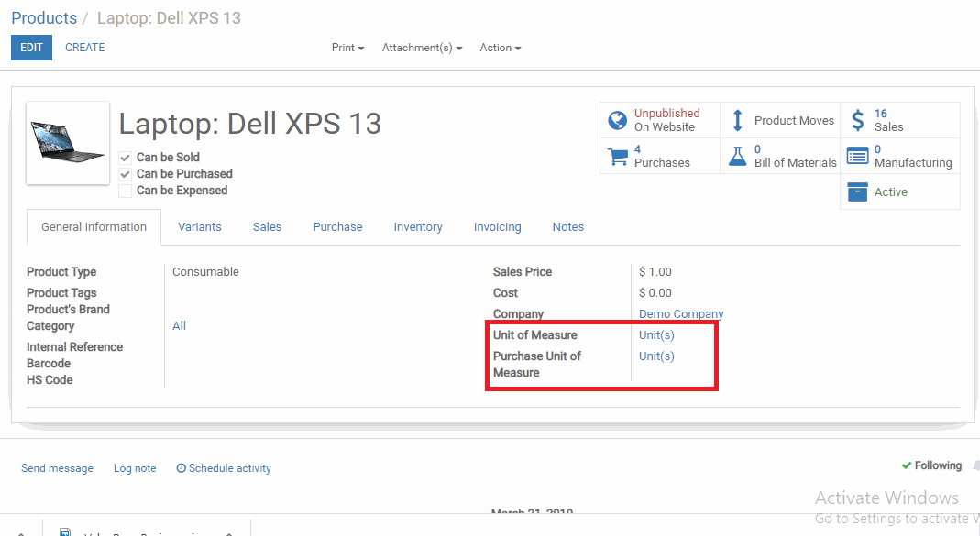Toggle the Can be Purchased checkbox

pyautogui.click(x=125, y=174)
